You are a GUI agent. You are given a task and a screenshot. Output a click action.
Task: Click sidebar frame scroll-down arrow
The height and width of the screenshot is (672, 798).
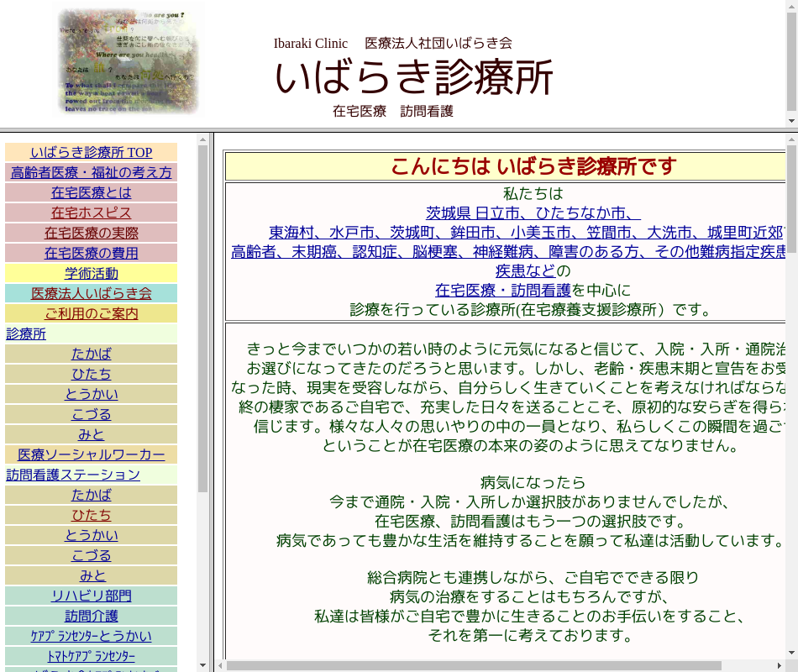[202, 665]
